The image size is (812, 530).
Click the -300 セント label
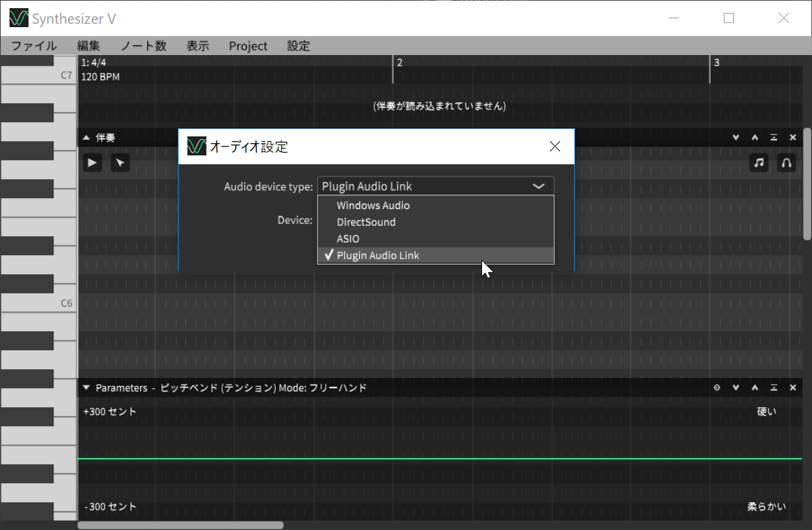[x=110, y=507]
